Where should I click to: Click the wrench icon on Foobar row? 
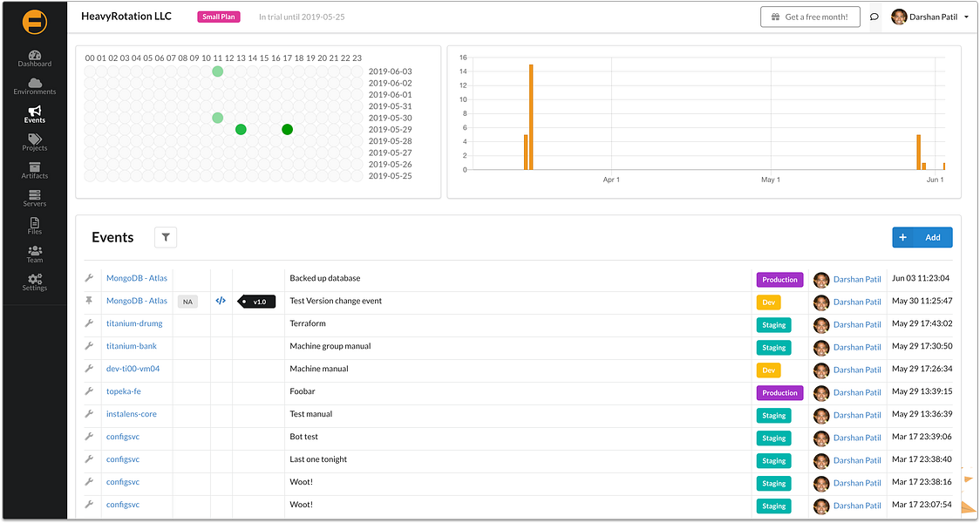pos(90,391)
